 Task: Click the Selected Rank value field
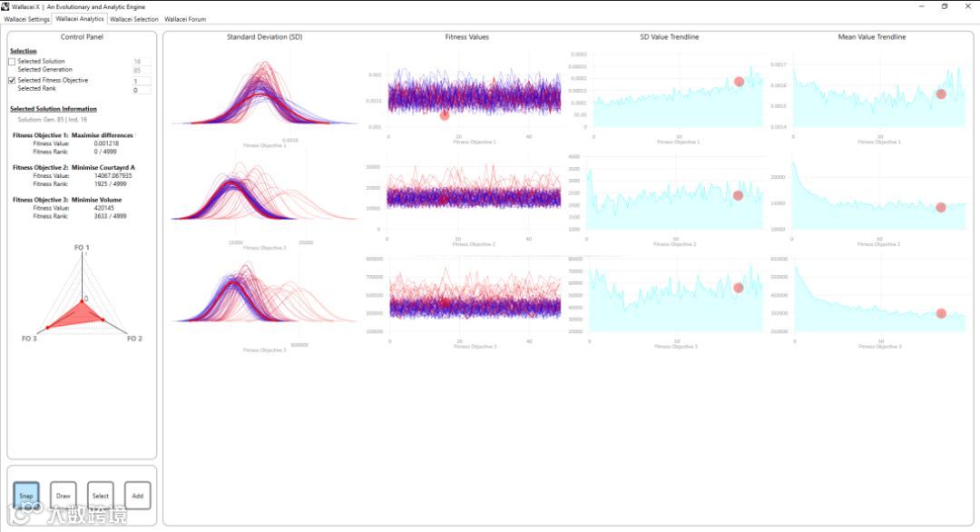(142, 90)
